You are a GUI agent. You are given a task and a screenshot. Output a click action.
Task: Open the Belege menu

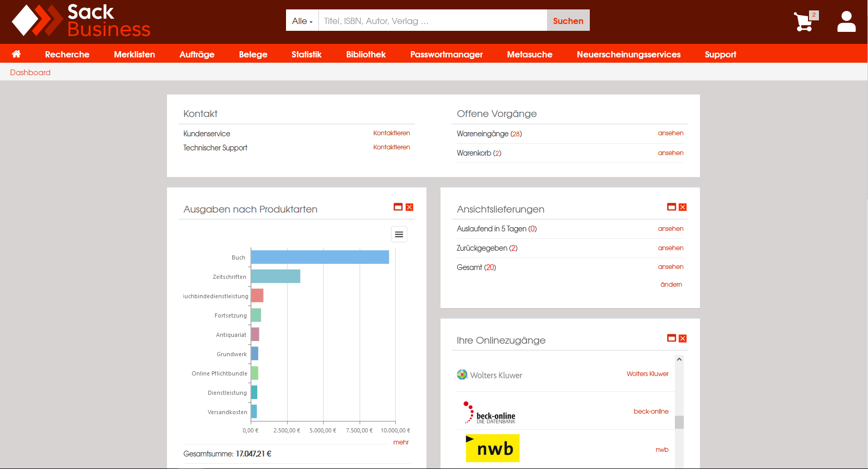coord(253,54)
